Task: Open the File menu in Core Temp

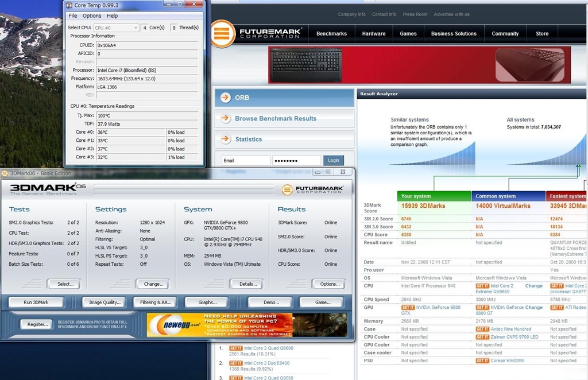Action: (x=73, y=15)
